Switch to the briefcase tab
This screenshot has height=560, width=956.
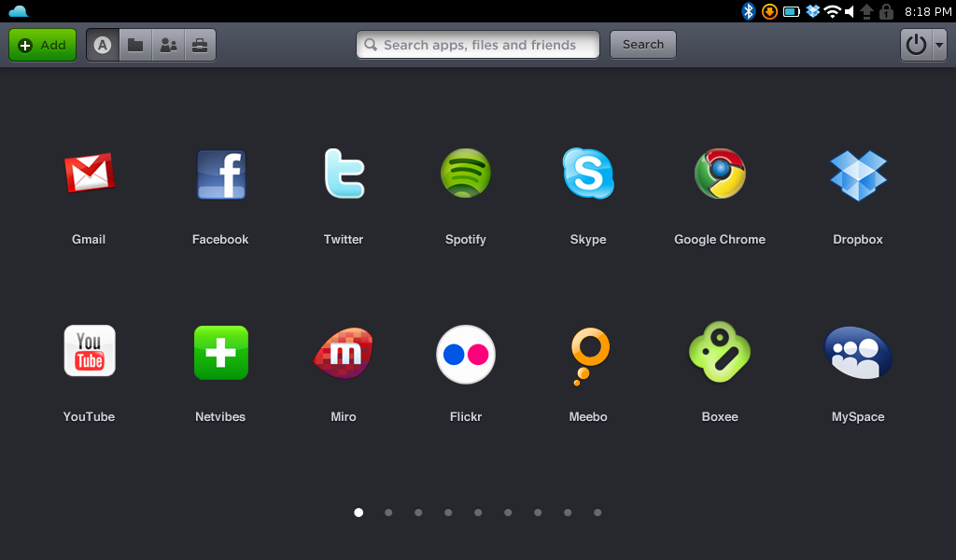[x=200, y=45]
